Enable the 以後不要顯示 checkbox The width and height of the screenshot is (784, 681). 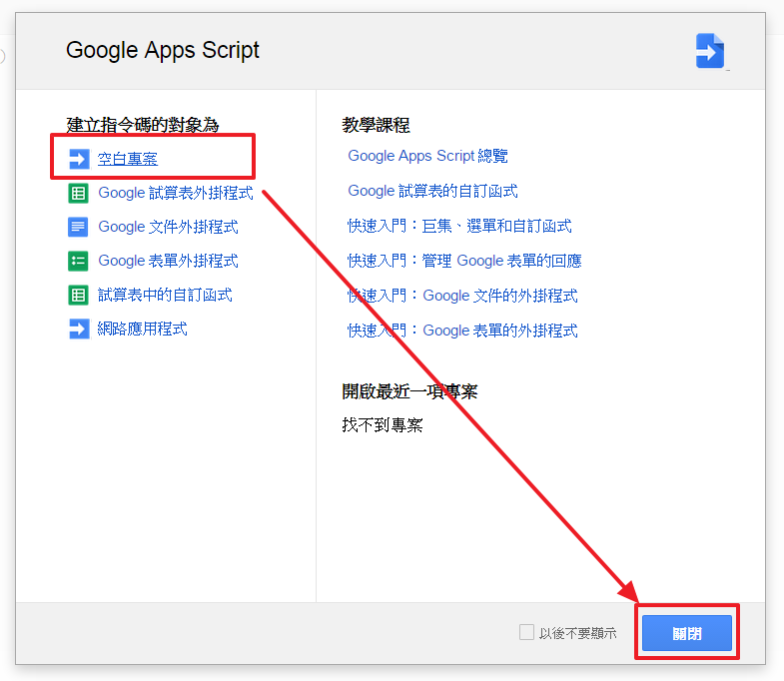[526, 632]
